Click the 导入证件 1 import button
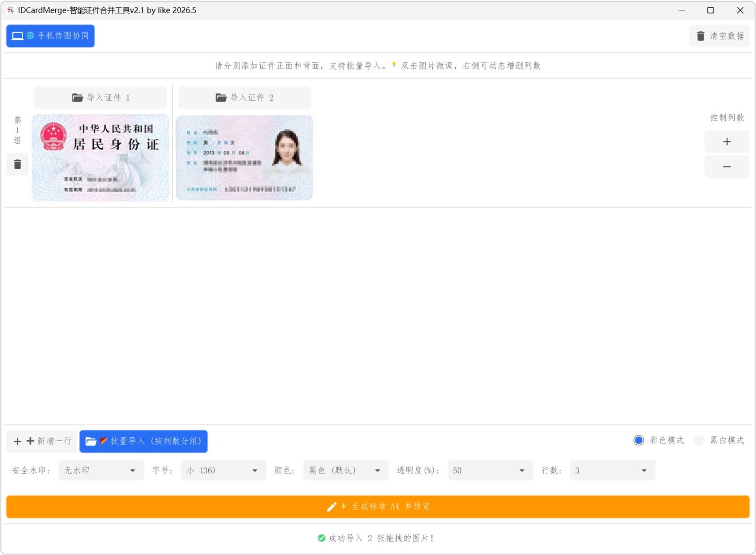756x555 pixels. [100, 97]
